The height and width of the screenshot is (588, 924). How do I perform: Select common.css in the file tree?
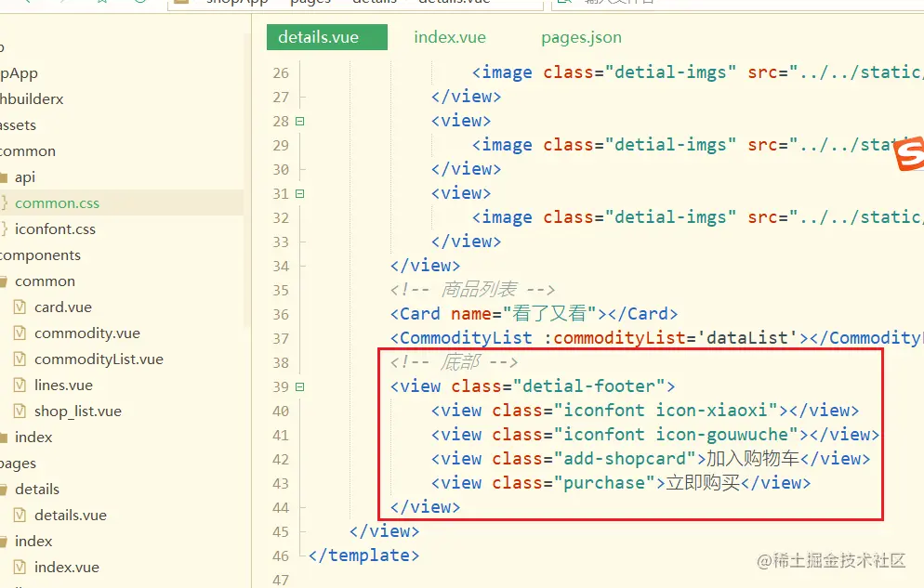click(57, 203)
